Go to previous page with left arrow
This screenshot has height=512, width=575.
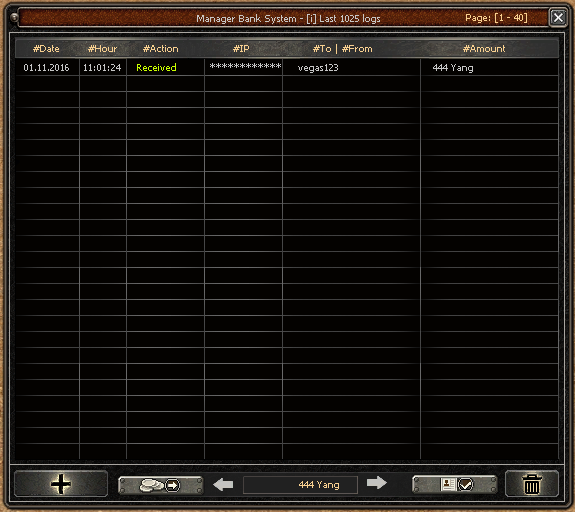point(223,484)
